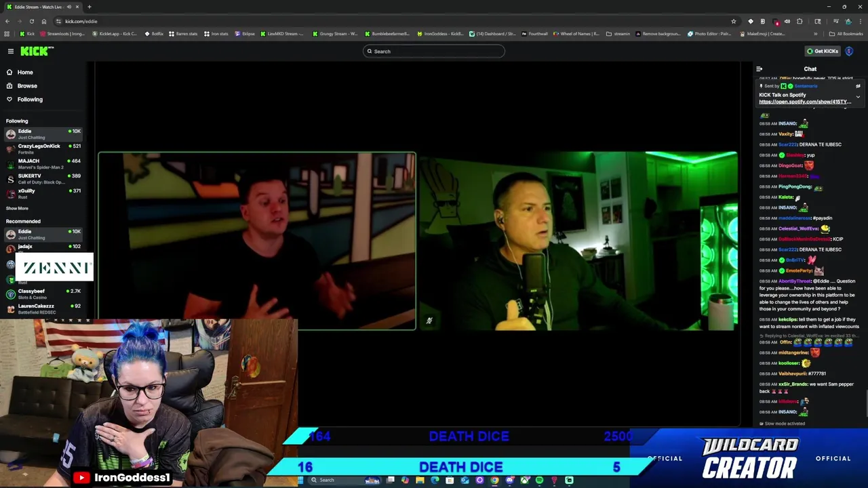Open LaurenCakezzz recommended channel
This screenshot has width=868, height=488.
pyautogui.click(x=43, y=308)
